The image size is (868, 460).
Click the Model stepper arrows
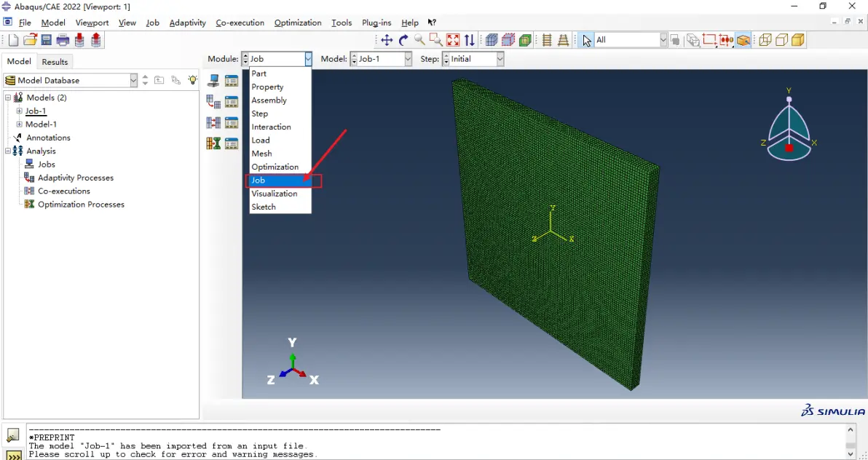(x=355, y=59)
